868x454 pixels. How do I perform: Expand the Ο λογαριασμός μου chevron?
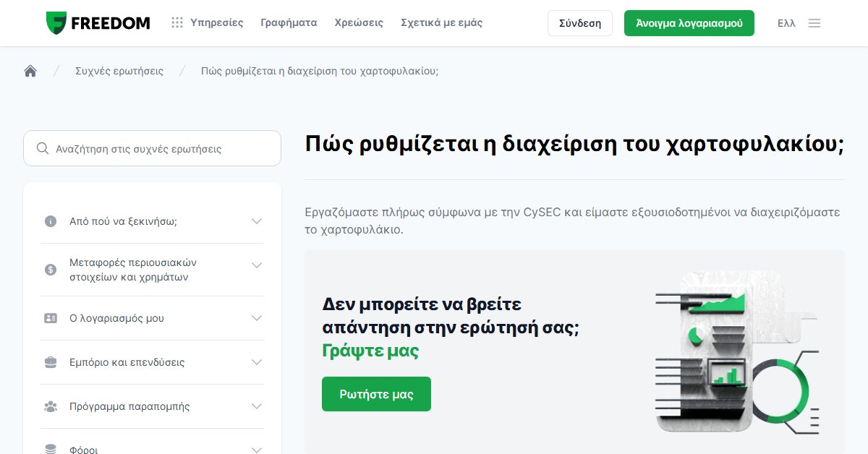(257, 318)
